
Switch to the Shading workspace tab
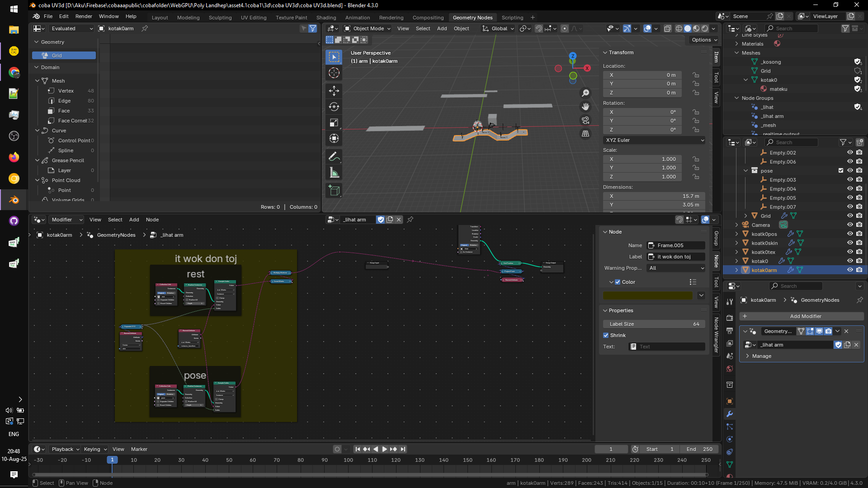click(326, 18)
